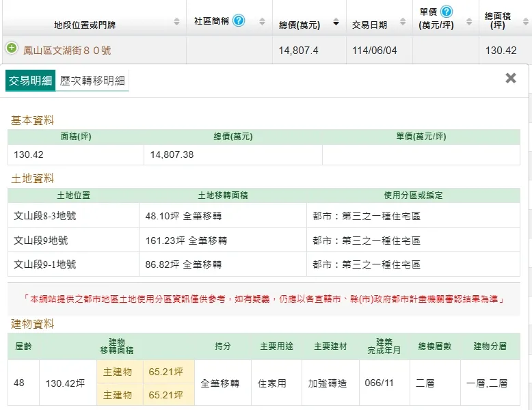Click the 交易日期 column header text
The width and height of the screenshot is (532, 410).
point(369,25)
